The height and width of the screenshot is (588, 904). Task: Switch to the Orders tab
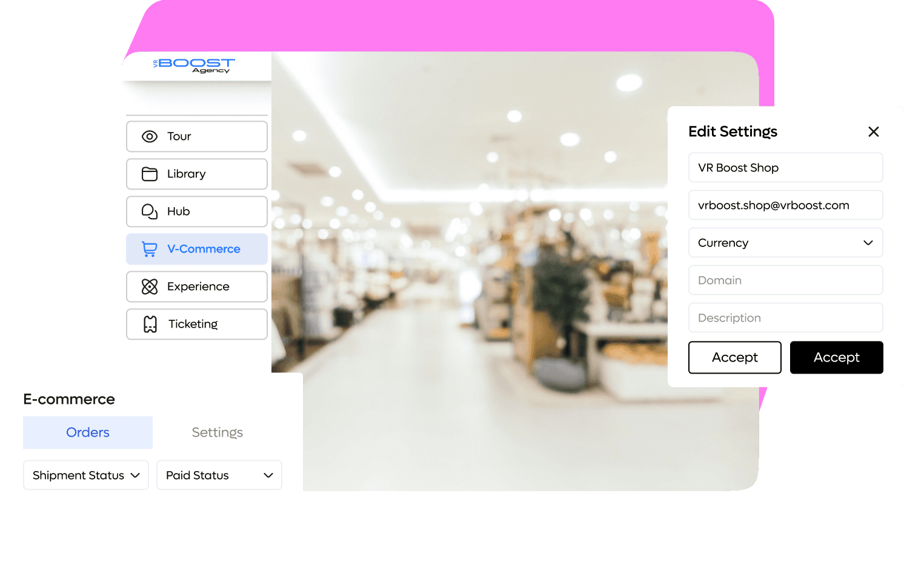[x=88, y=432]
